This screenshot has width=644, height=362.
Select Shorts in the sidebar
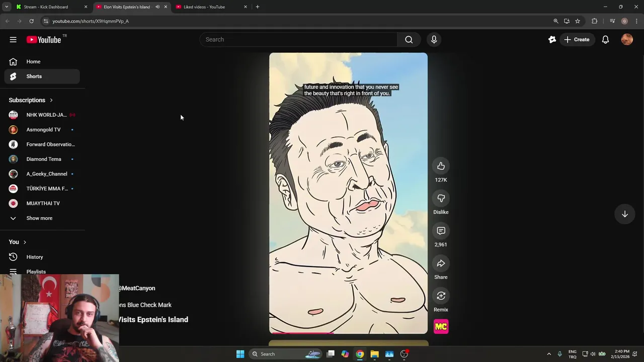click(42, 76)
